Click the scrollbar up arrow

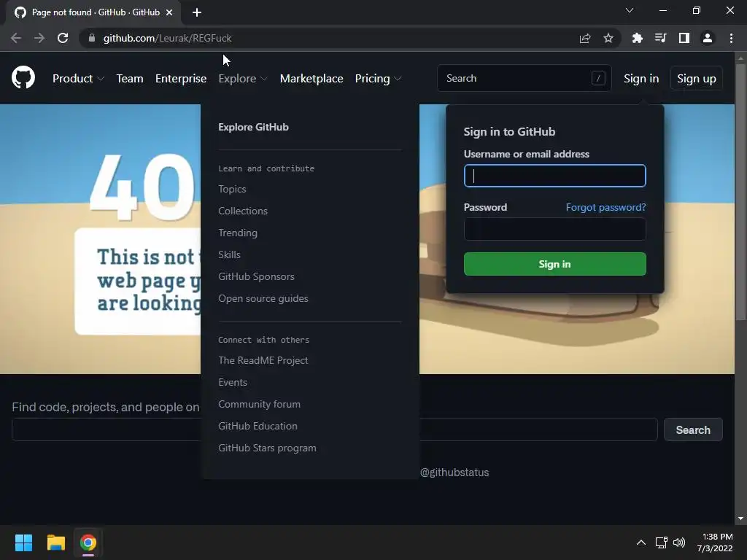pos(740,58)
